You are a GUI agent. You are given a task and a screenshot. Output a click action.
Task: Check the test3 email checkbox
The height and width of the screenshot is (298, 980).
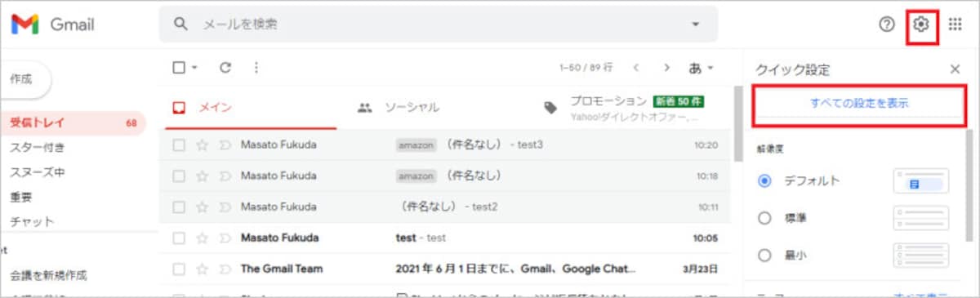pyautogui.click(x=179, y=145)
